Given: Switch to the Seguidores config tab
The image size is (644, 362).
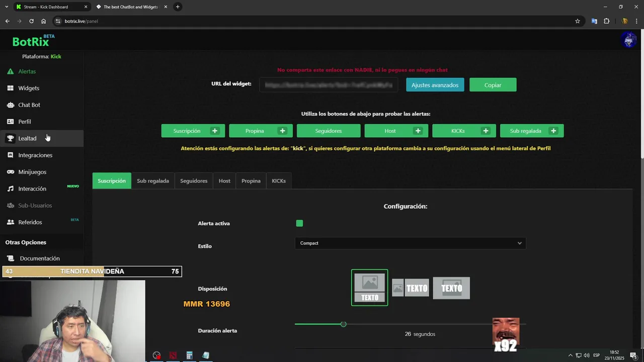Looking at the screenshot, I should (x=194, y=180).
